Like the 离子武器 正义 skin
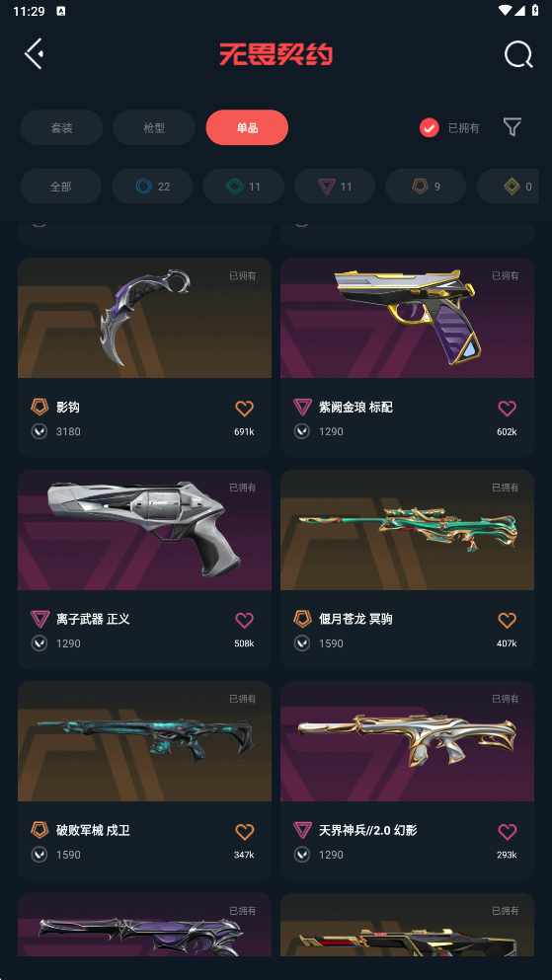Screen dimensions: 552x980 (245, 620)
